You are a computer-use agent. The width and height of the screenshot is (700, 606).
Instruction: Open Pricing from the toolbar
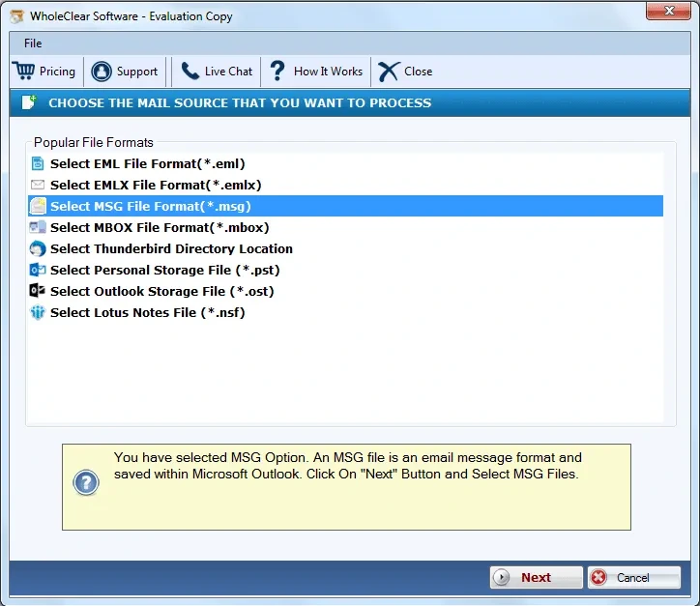44,72
